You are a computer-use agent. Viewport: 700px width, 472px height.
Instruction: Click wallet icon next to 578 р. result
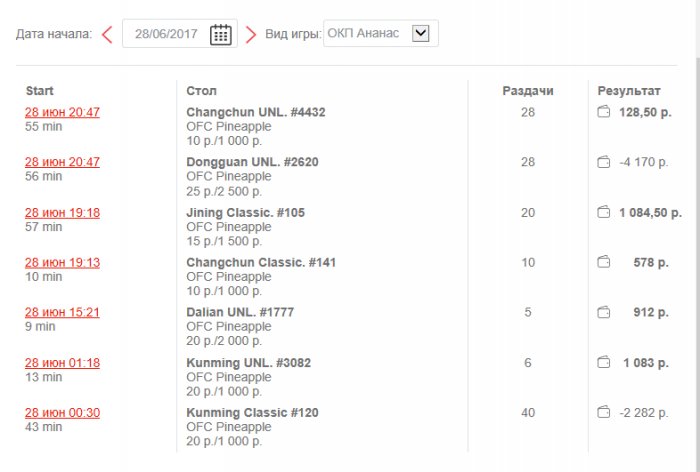click(604, 262)
